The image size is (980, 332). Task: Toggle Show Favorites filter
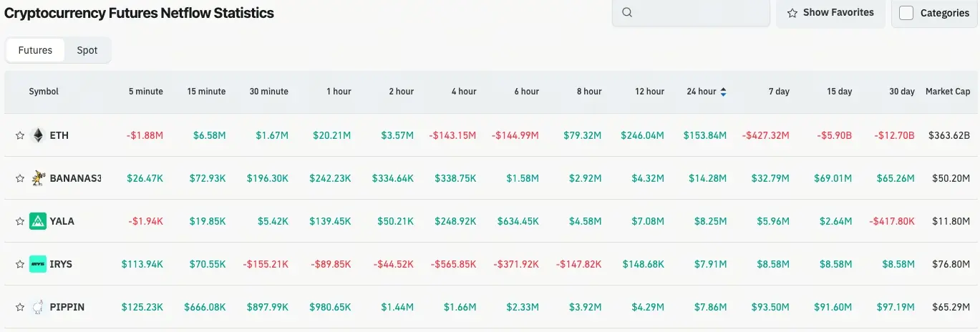[x=830, y=12]
